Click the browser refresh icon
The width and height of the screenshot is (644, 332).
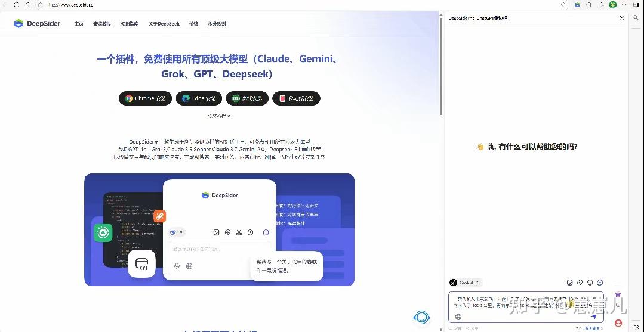[17, 5]
